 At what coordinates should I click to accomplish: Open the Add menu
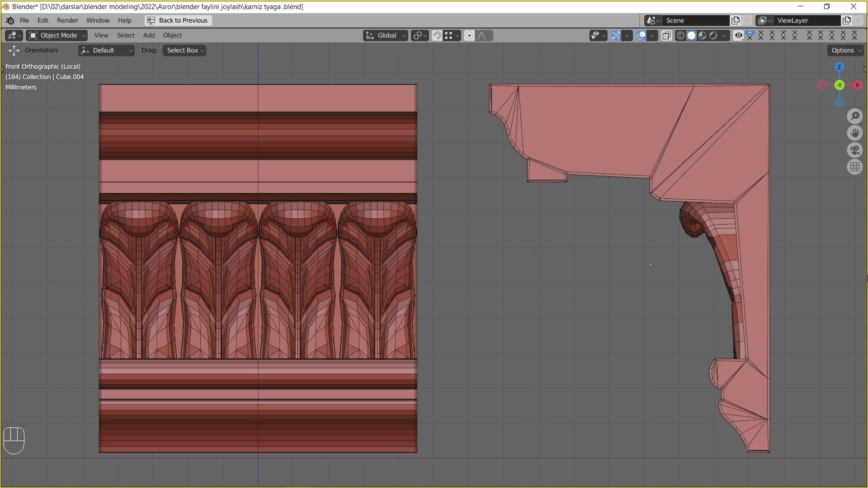(149, 35)
